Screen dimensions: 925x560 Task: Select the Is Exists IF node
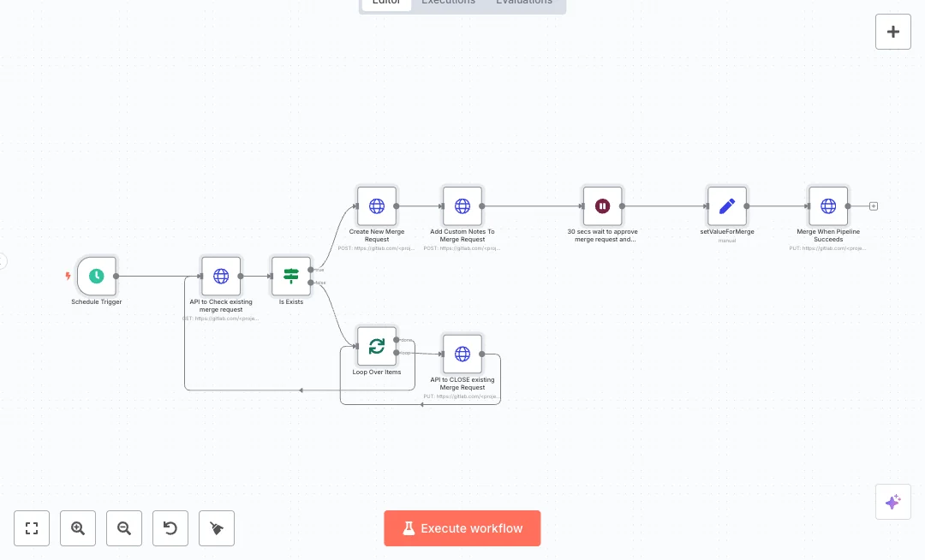(x=291, y=276)
